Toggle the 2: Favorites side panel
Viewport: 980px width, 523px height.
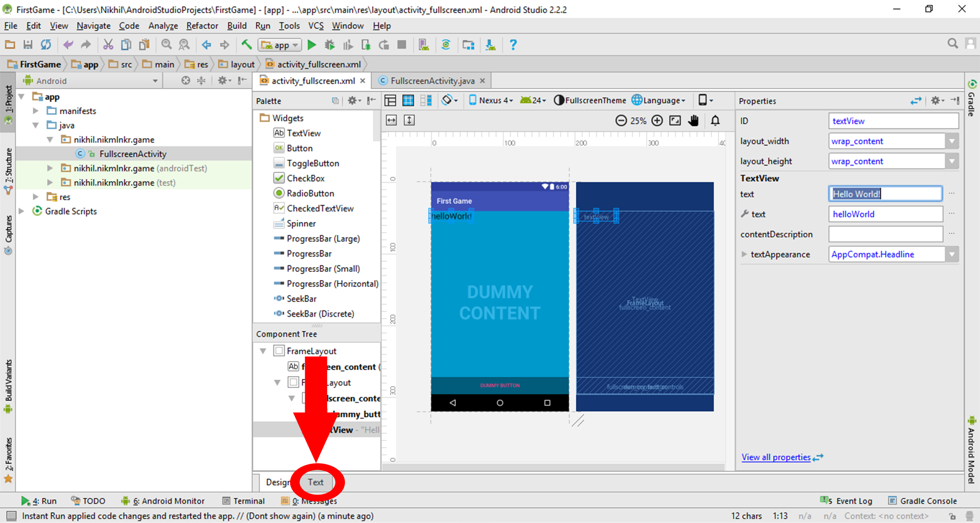tap(8, 460)
